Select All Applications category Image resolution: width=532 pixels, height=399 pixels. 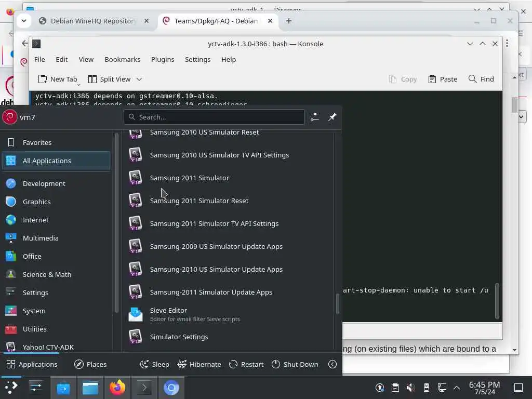pyautogui.click(x=56, y=161)
